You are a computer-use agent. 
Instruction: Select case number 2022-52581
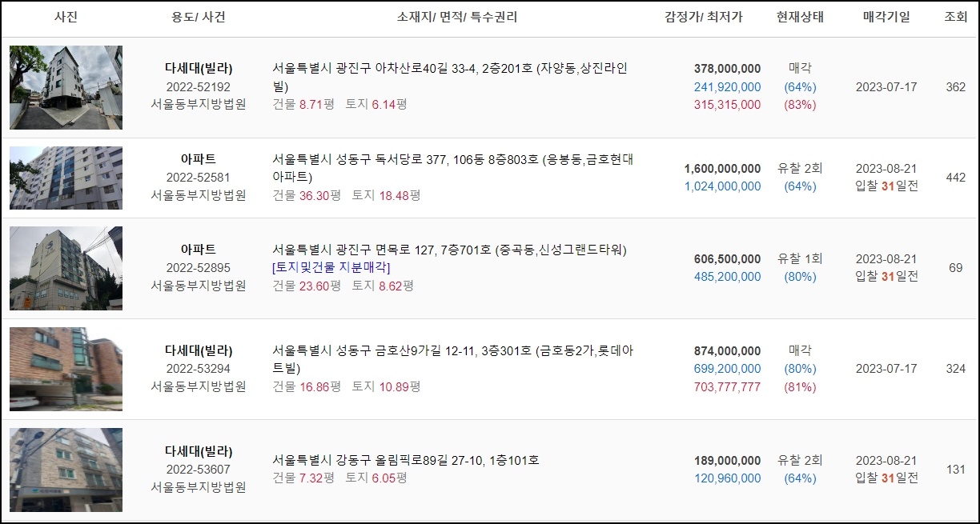[x=199, y=177]
